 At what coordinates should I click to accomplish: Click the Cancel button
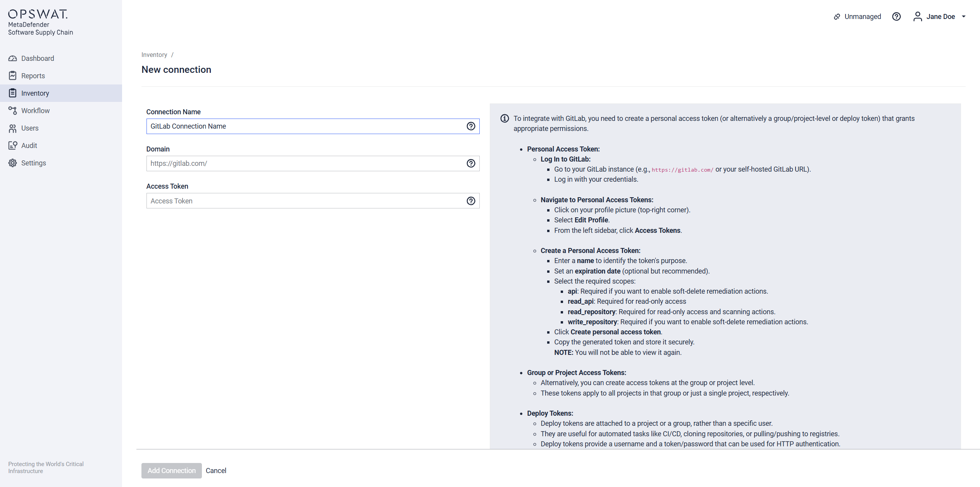click(216, 471)
